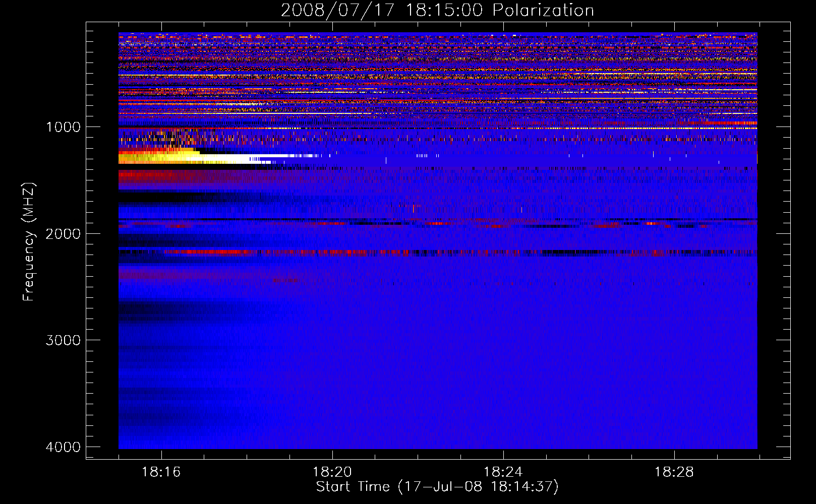This screenshot has width=816, height=504.
Task: Click the 'Frequency (MHZ)' axis label
Action: tap(29, 242)
